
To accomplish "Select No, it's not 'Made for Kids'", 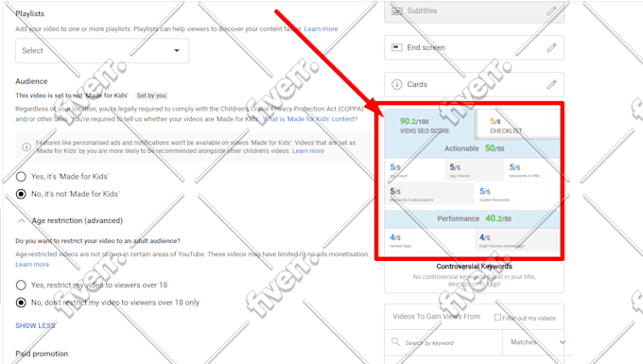I will tap(21, 194).
